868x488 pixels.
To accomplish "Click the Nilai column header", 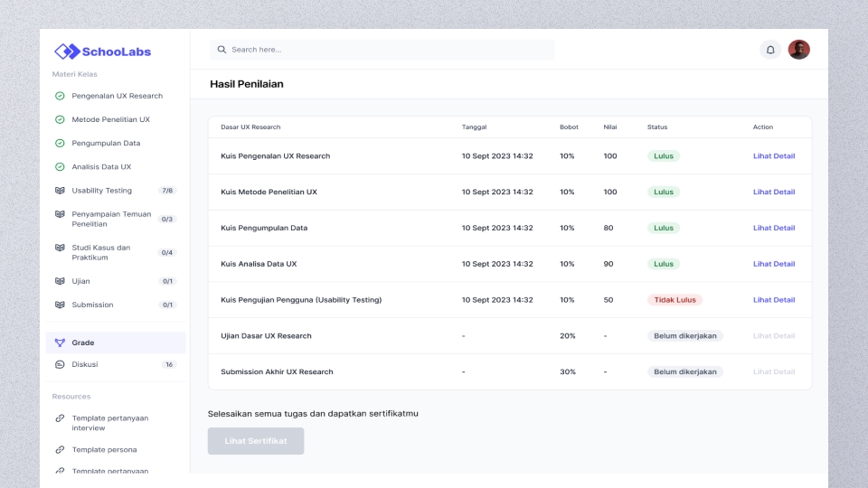I will click(610, 127).
